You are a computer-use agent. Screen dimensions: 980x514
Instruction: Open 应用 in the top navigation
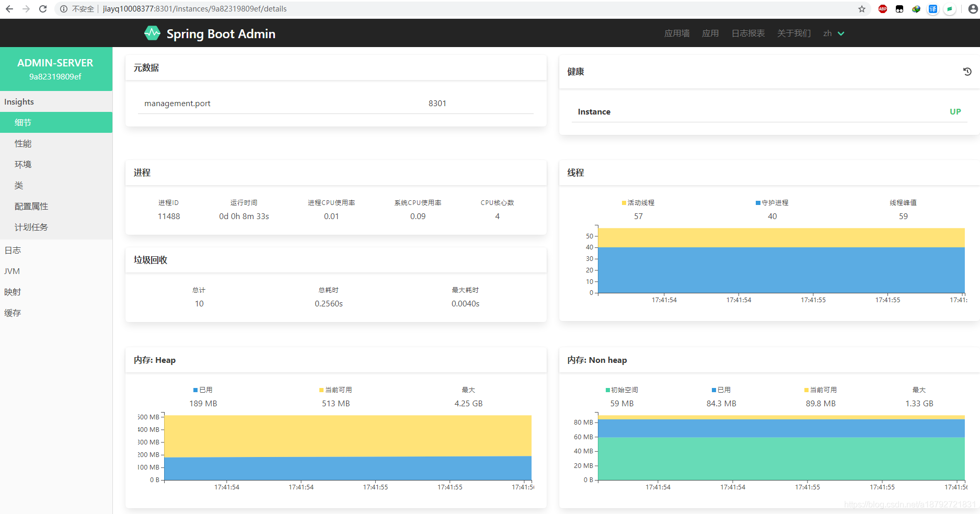point(710,33)
